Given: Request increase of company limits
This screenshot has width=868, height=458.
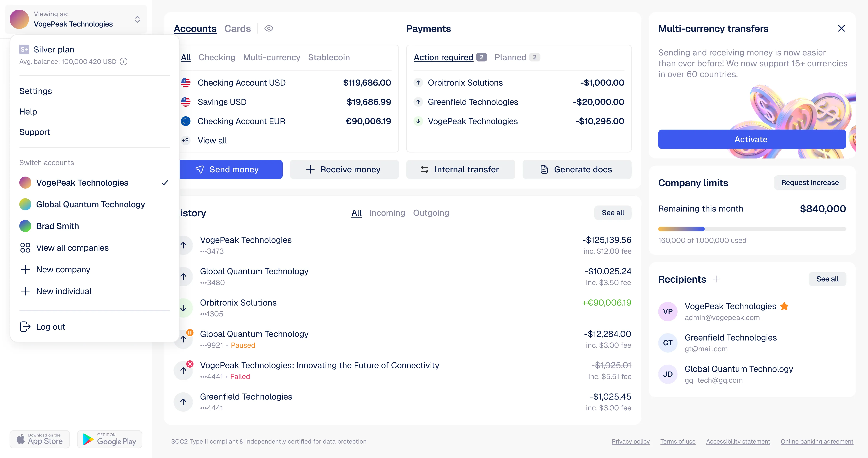Looking at the screenshot, I should coord(810,183).
